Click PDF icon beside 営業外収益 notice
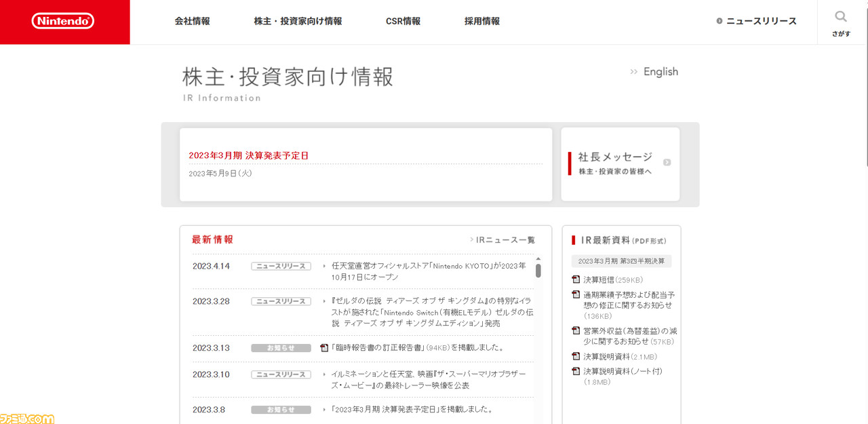This screenshot has height=424, width=868. click(x=576, y=331)
